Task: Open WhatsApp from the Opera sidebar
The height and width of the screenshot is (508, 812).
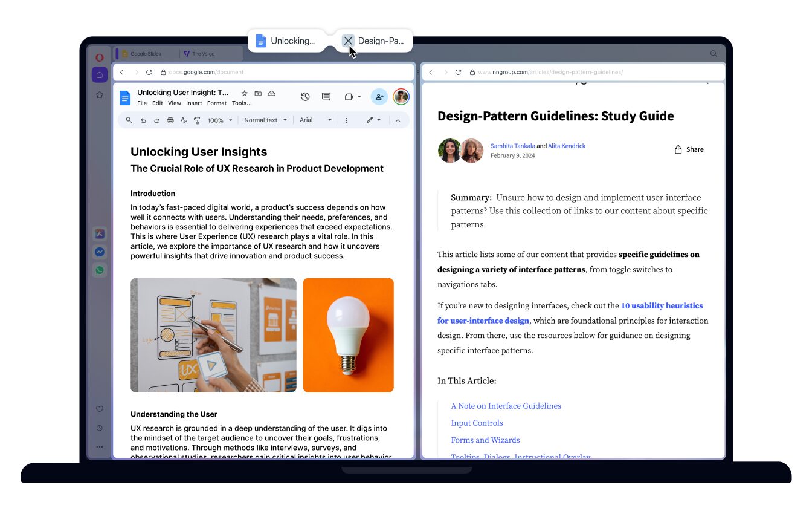Action: point(100,270)
